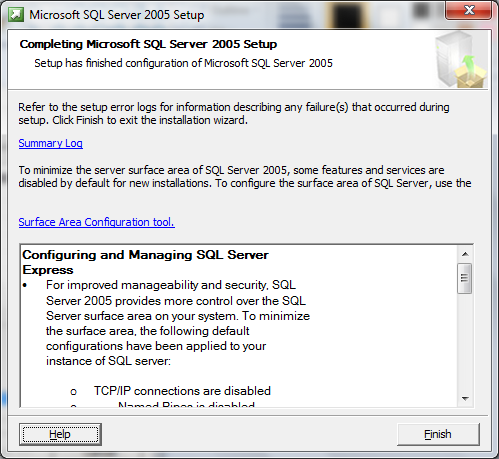
Task: Click the 'Completing Microsoft SQL Server 2005 Setup' heading
Action: [148, 44]
